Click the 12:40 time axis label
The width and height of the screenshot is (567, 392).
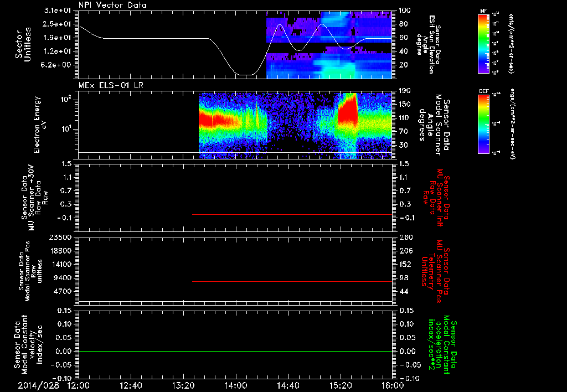131,385
